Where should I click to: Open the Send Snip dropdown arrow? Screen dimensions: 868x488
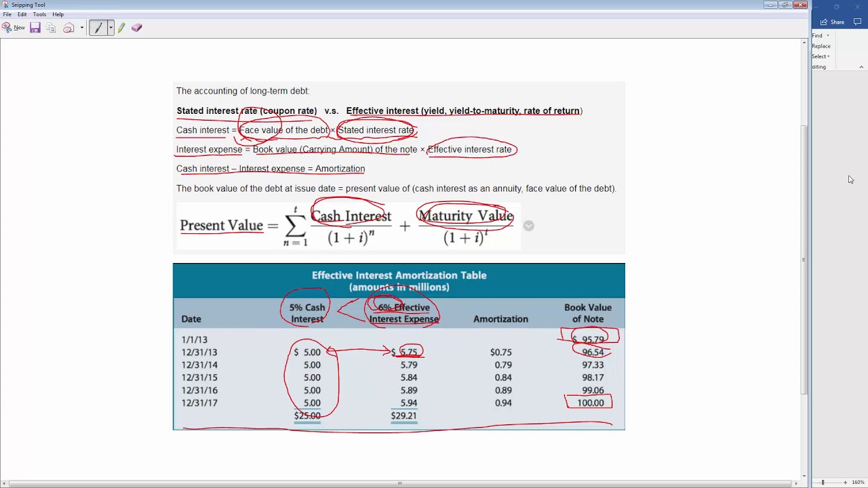[x=81, y=28]
